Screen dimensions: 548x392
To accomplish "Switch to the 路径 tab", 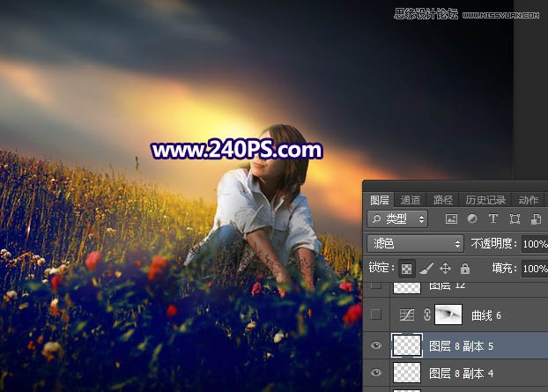I will [444, 200].
